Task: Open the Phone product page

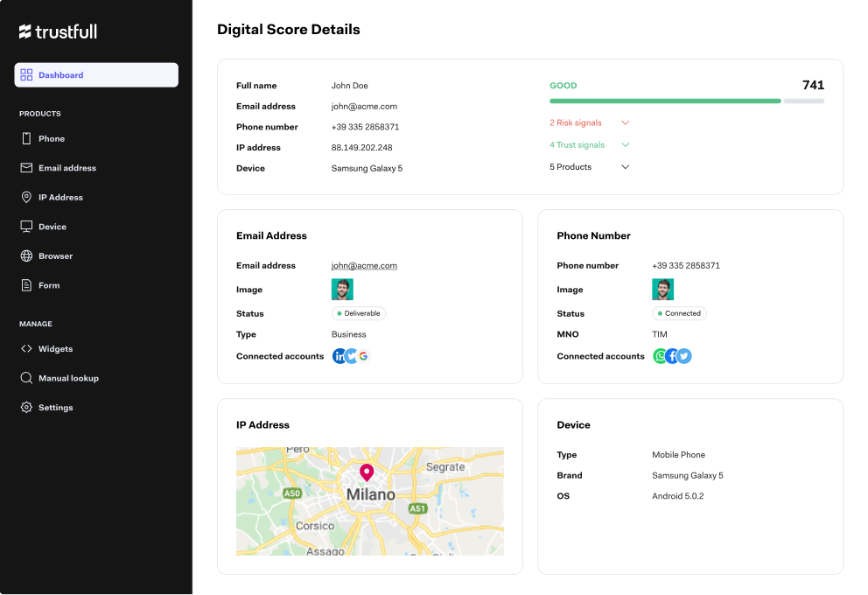Action: [52, 138]
